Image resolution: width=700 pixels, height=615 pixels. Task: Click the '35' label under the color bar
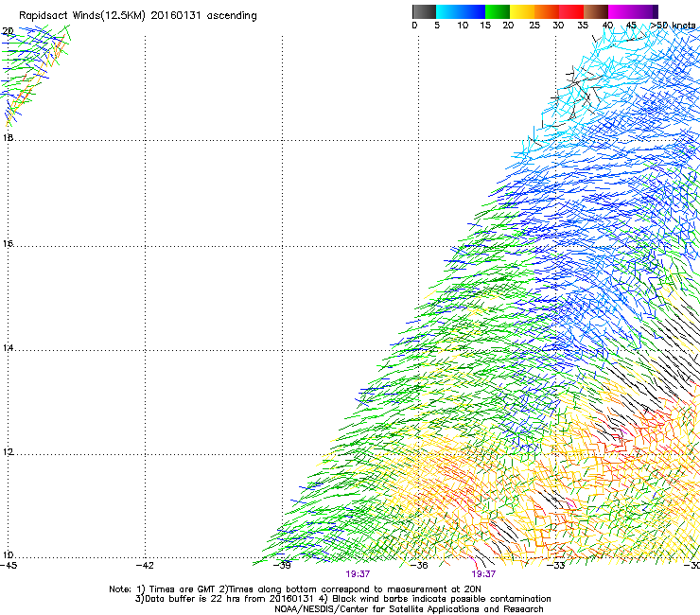583,26
